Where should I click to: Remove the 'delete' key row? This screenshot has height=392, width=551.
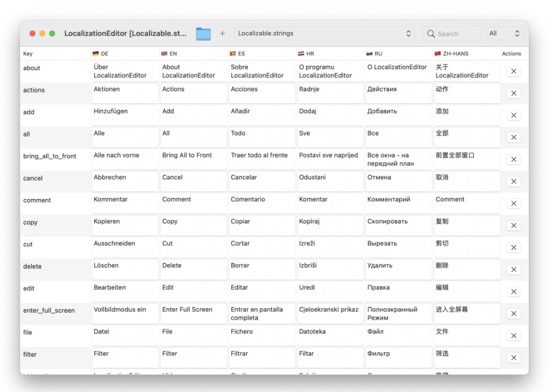[513, 270]
